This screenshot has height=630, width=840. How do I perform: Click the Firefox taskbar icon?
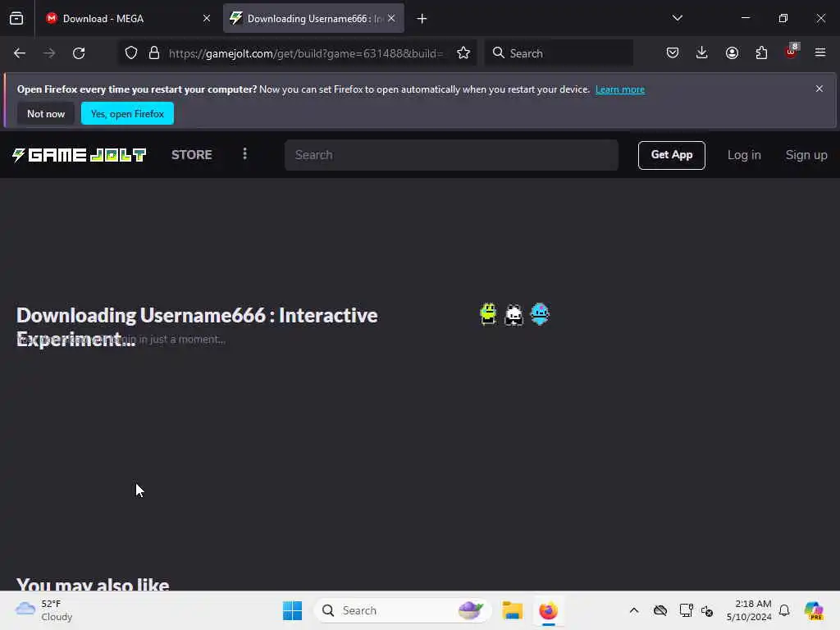[x=549, y=610]
